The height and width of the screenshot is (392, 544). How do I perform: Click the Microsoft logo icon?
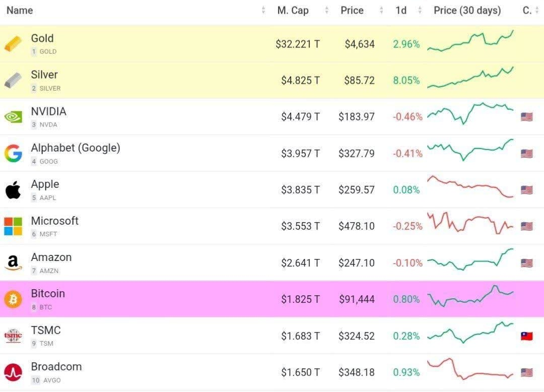[x=13, y=226]
